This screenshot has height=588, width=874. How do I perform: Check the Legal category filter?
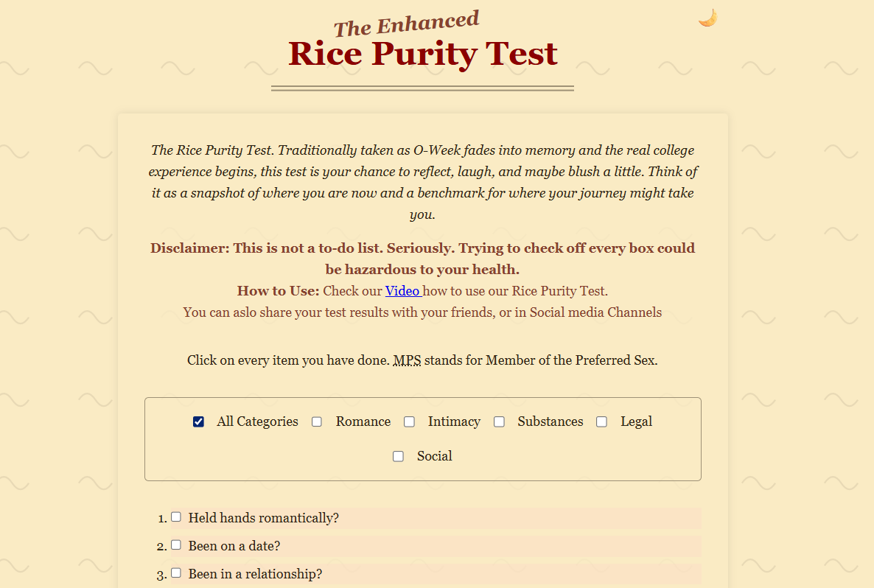point(601,421)
